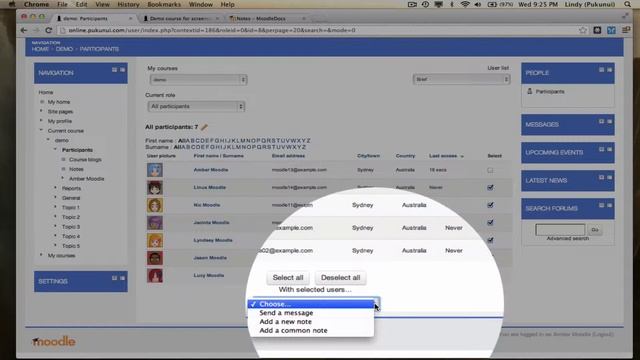640x360 pixels.
Task: Open the My courses dropdown
Action: point(198,80)
